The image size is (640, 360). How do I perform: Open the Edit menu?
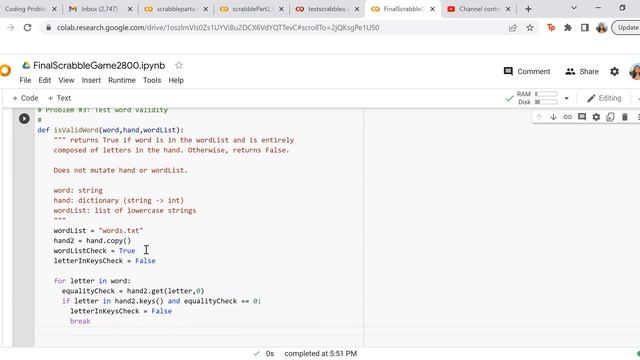tap(44, 80)
